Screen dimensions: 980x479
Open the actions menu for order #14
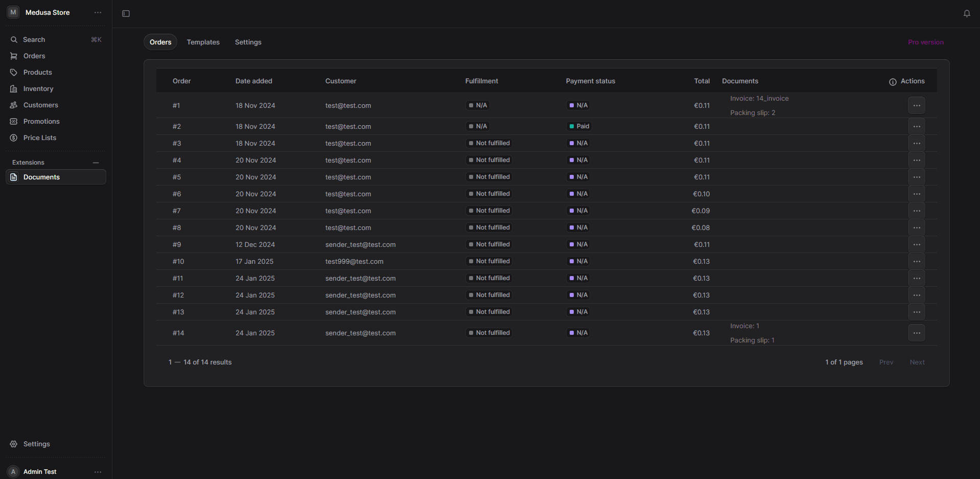[916, 333]
